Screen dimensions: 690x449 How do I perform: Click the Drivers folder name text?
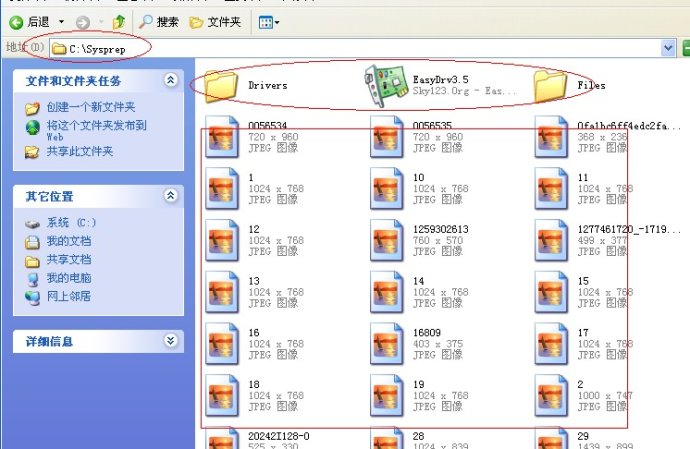click(268, 85)
